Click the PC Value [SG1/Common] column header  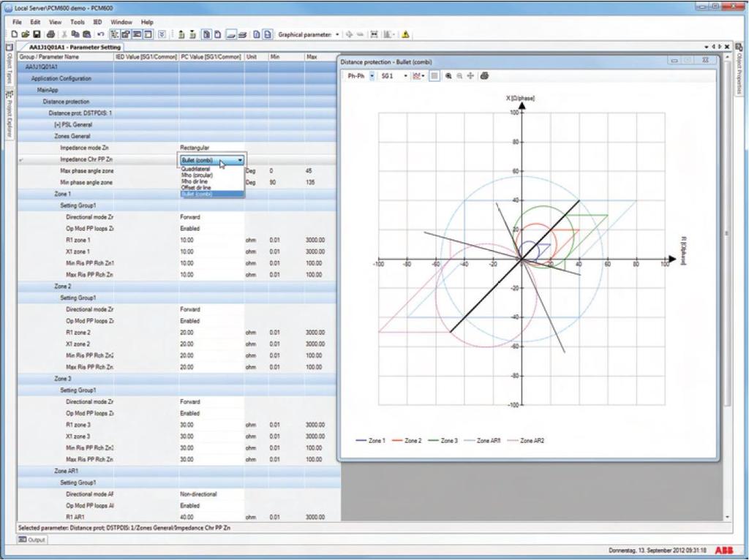[x=211, y=57]
